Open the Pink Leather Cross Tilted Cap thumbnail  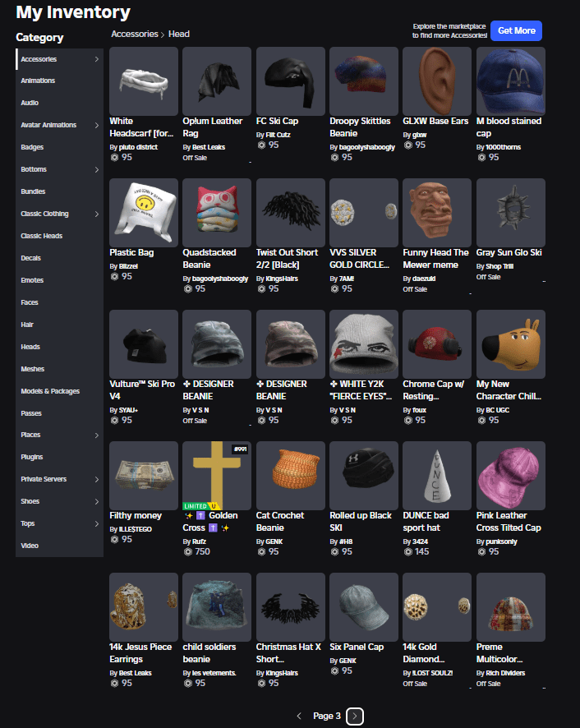pos(510,475)
